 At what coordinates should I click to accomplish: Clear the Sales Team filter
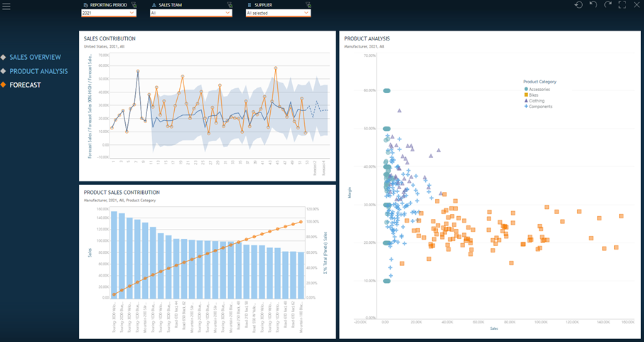coord(230,5)
